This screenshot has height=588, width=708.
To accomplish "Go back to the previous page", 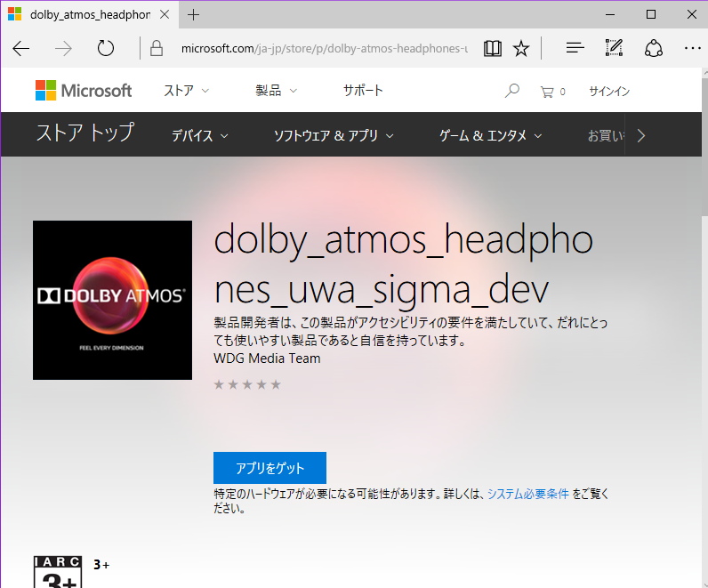I will coord(20,48).
